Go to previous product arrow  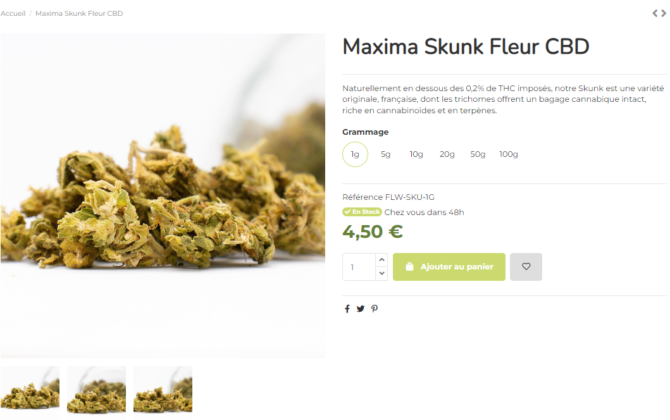(655, 13)
